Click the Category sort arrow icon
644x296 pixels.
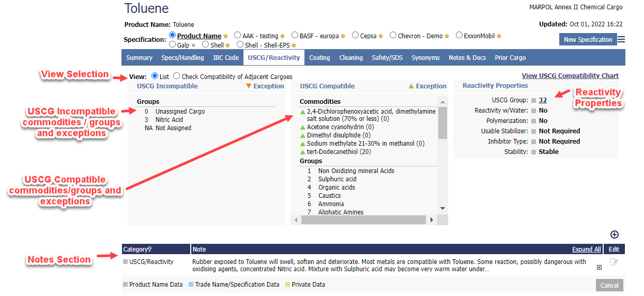tap(149, 250)
